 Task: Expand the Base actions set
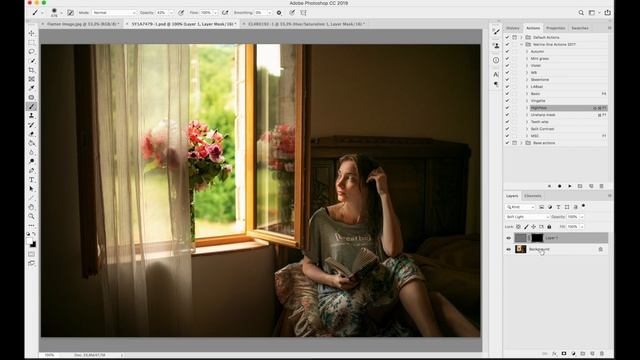click(x=521, y=143)
